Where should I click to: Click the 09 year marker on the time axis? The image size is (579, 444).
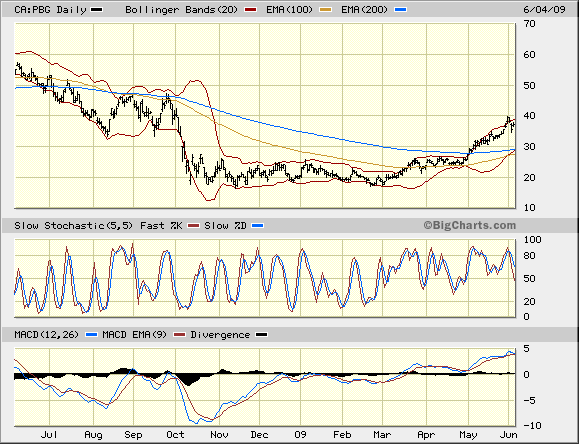300,434
